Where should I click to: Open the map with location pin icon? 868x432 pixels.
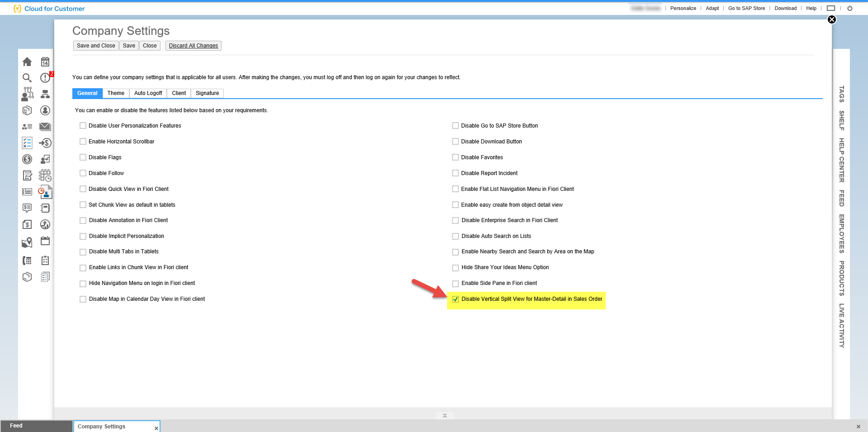click(27, 242)
